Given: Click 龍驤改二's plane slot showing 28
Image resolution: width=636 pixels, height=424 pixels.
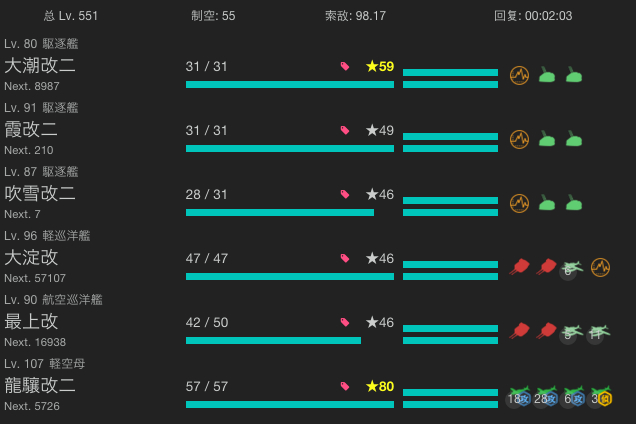Looking at the screenshot, I should (545, 396).
